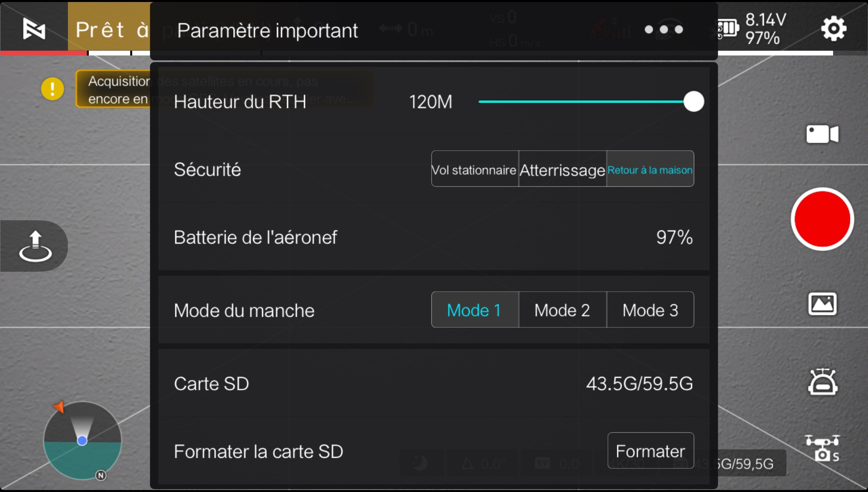
Task: Open the three-dots more menu
Action: coord(664,29)
